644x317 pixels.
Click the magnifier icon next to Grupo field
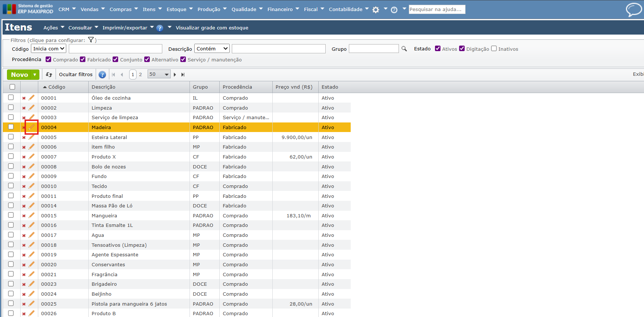(x=404, y=49)
